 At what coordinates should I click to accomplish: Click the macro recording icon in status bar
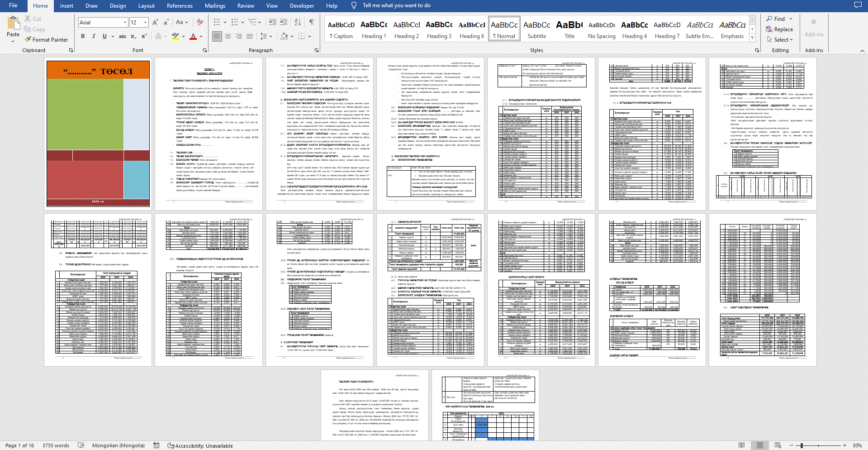click(156, 445)
